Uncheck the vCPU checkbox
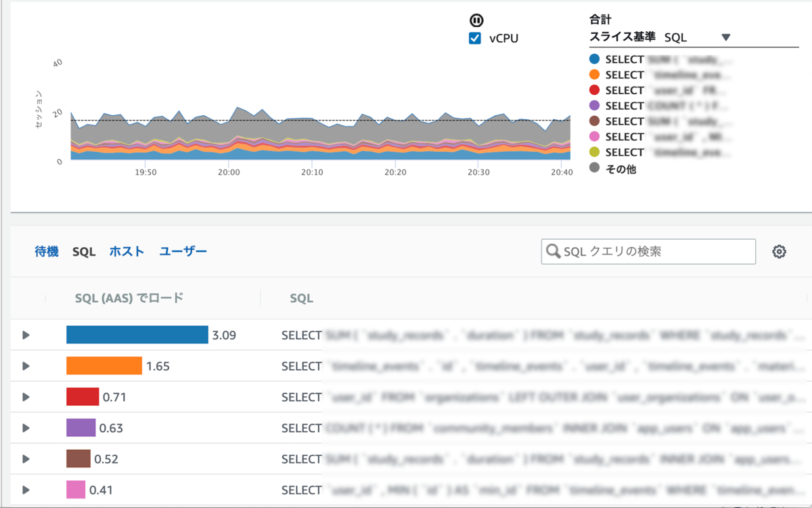This screenshot has width=812, height=508. (x=475, y=39)
